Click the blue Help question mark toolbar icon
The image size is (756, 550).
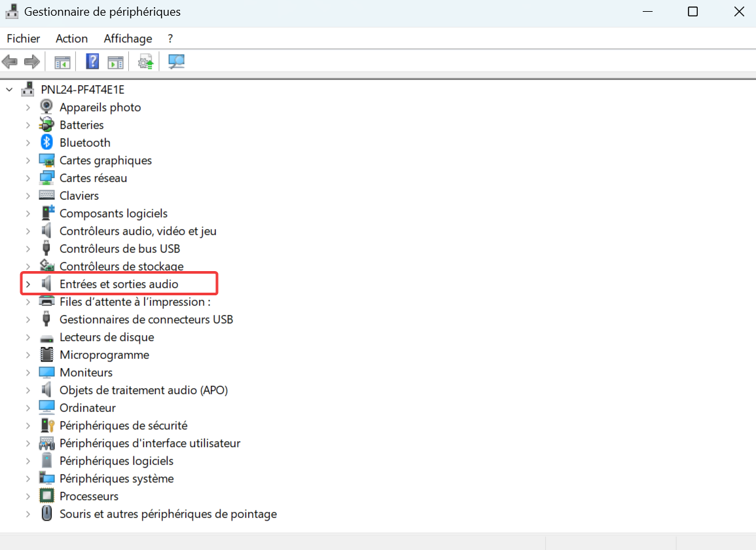(x=92, y=62)
